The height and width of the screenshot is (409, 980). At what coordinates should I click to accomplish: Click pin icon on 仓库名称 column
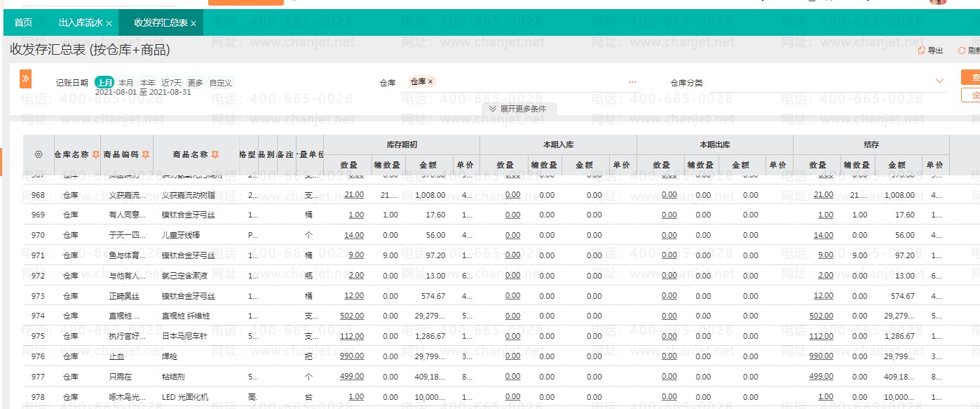(x=95, y=154)
